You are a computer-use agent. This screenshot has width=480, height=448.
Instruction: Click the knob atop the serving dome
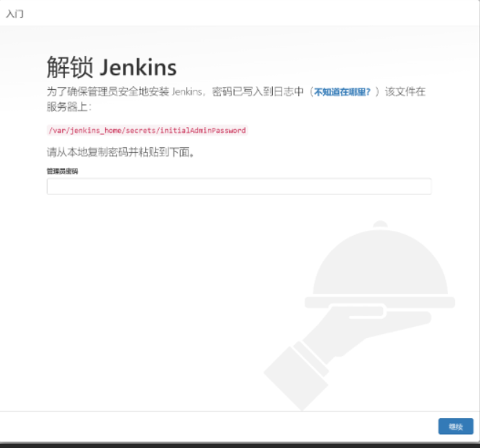pyautogui.click(x=379, y=225)
